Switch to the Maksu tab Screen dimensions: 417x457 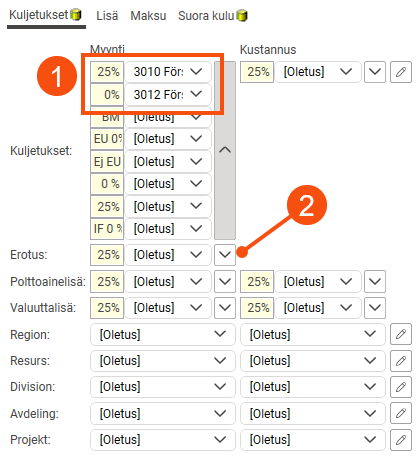(x=148, y=16)
